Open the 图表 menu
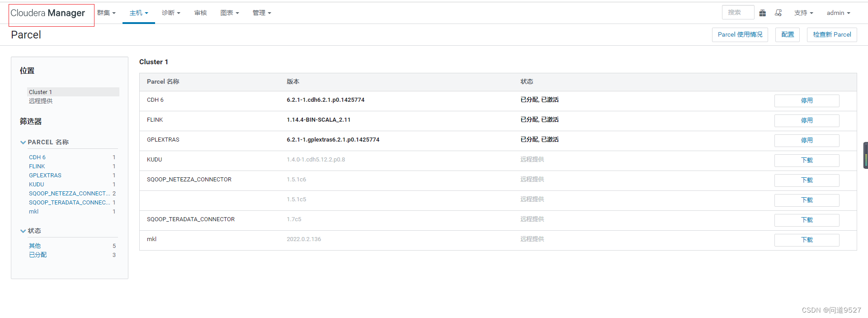 click(230, 13)
